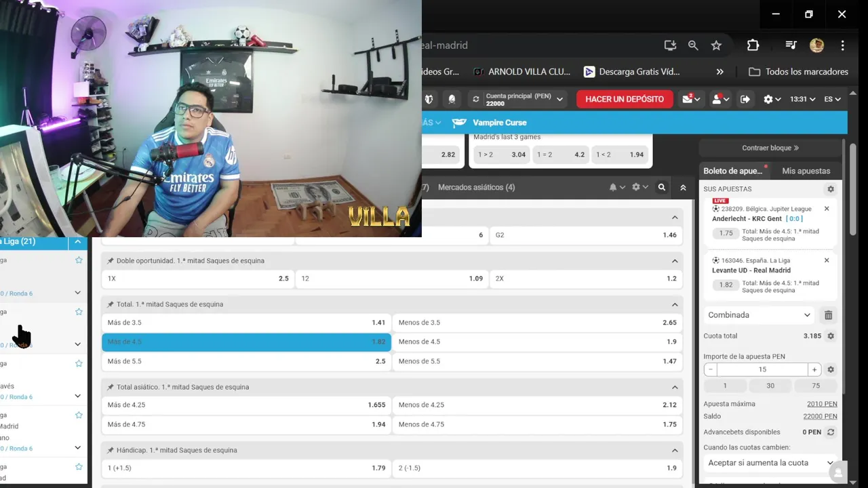Unpin Doble oportunidad market pin
Viewport: 868px width, 488px height.
point(111,261)
